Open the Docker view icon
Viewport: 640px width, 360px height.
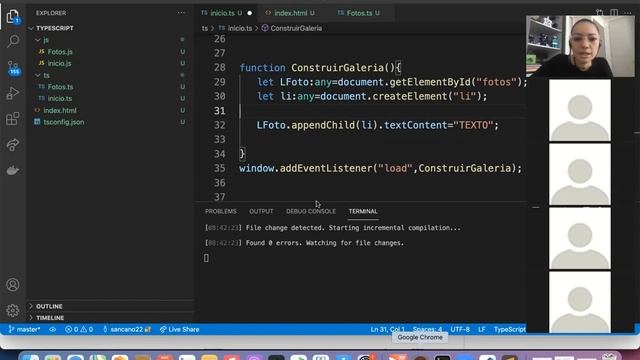[x=13, y=170]
